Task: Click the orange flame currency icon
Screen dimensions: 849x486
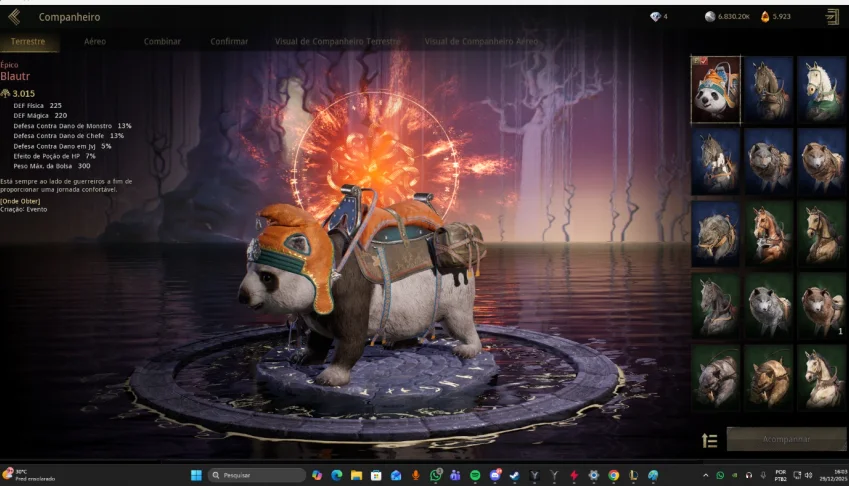Action: point(765,17)
